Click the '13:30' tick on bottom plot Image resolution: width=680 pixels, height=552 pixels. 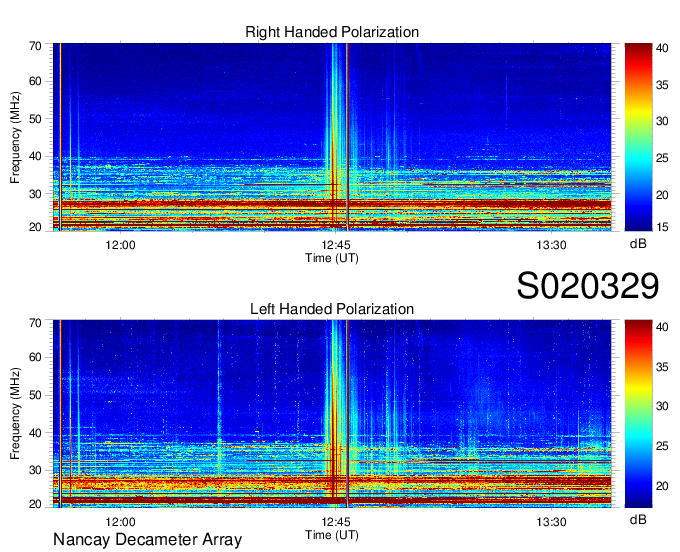[x=551, y=522]
